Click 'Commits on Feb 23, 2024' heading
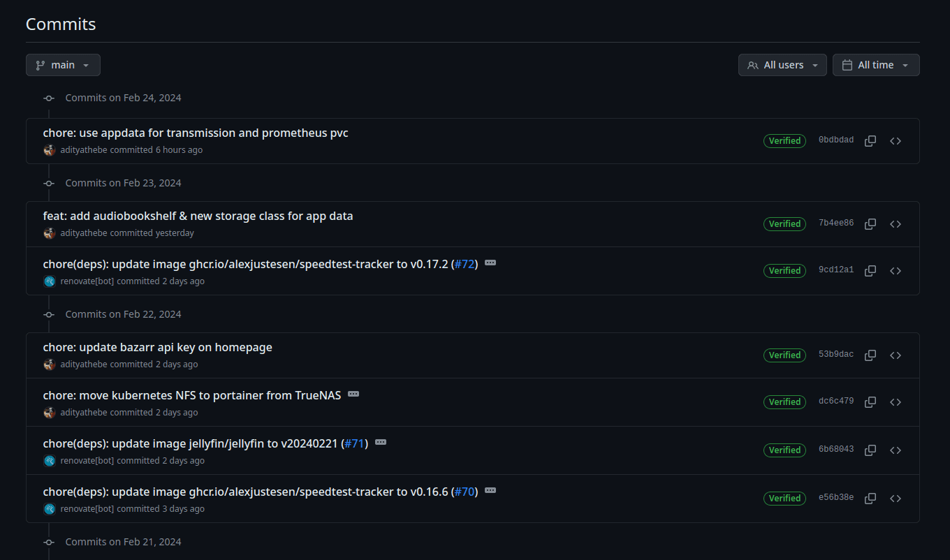This screenshot has width=950, height=560. coord(123,183)
